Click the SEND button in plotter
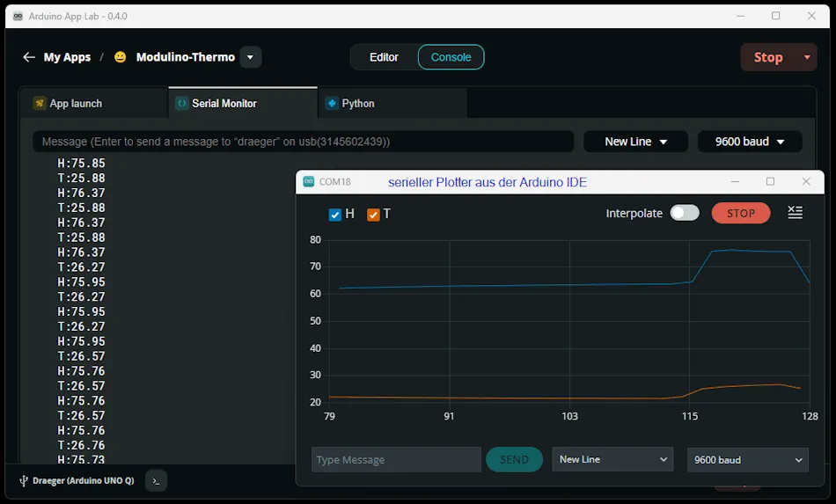 514,459
